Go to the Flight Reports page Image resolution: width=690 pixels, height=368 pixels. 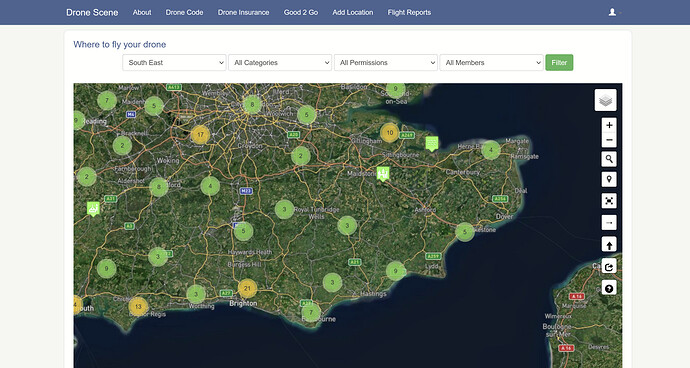pyautogui.click(x=409, y=12)
